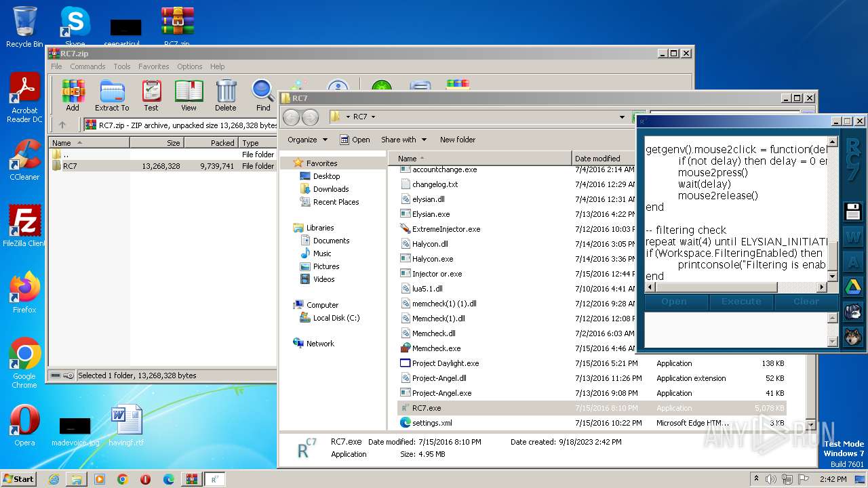Open CCleaner desktop shortcut

[24, 160]
